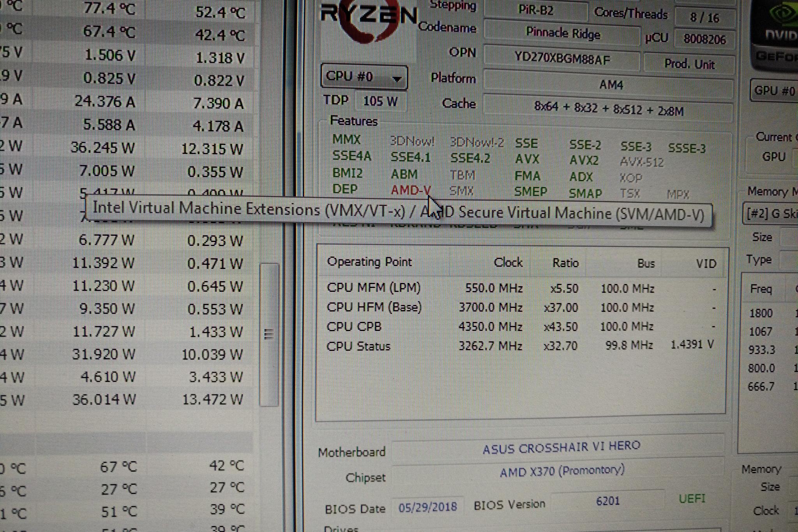This screenshot has width=798, height=532.
Task: Click the Clock column header
Action: click(x=508, y=262)
